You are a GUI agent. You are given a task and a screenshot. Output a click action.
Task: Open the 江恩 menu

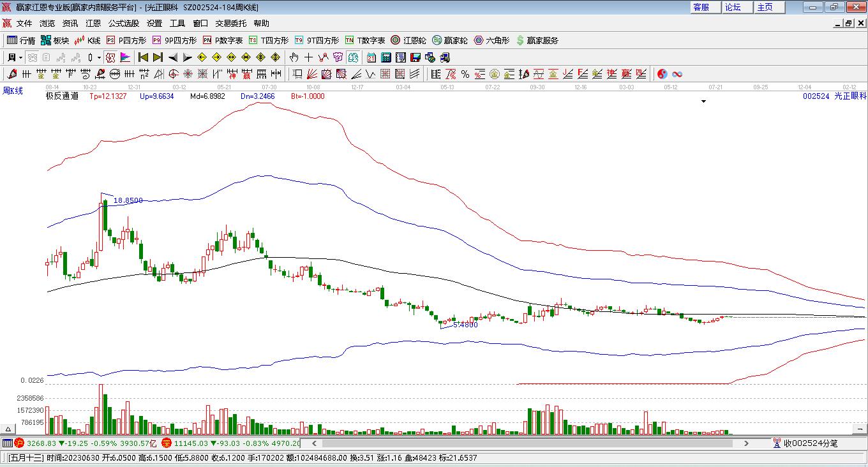click(x=93, y=24)
